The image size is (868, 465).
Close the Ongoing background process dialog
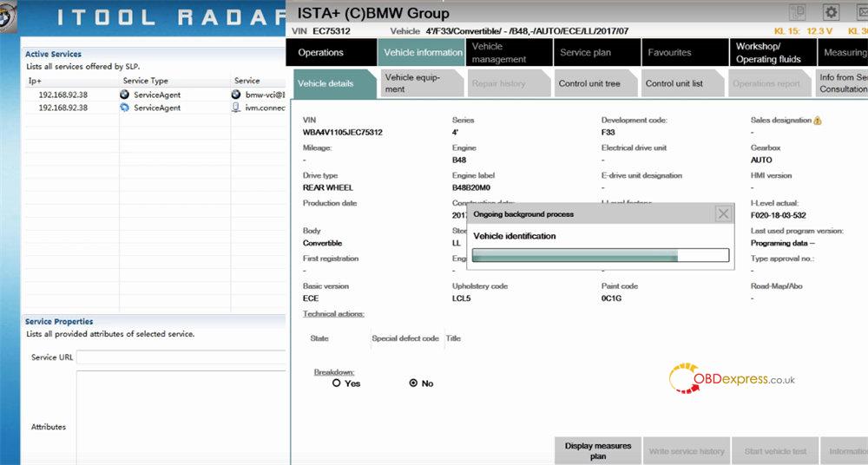point(723,213)
